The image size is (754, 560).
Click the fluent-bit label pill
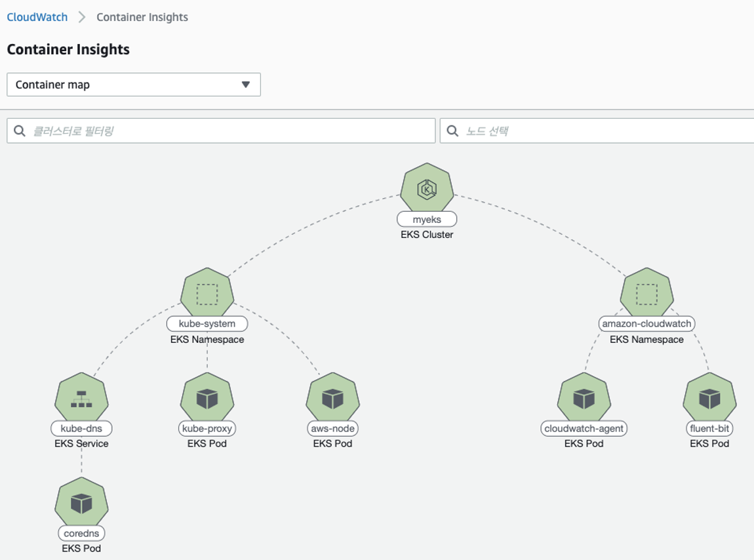click(710, 429)
